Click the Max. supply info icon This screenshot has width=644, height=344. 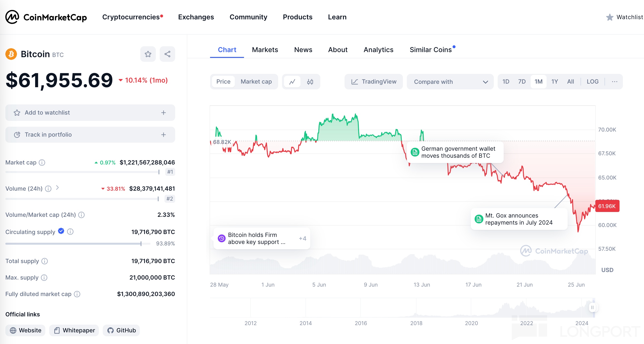[44, 278]
